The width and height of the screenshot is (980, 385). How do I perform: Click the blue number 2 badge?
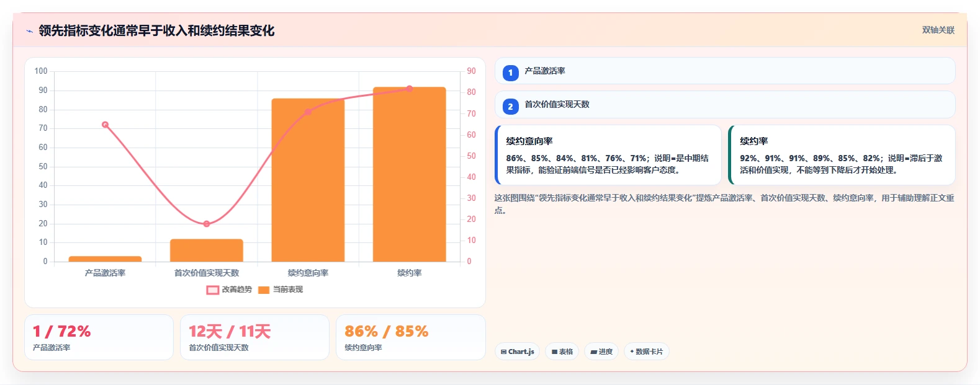click(x=510, y=106)
